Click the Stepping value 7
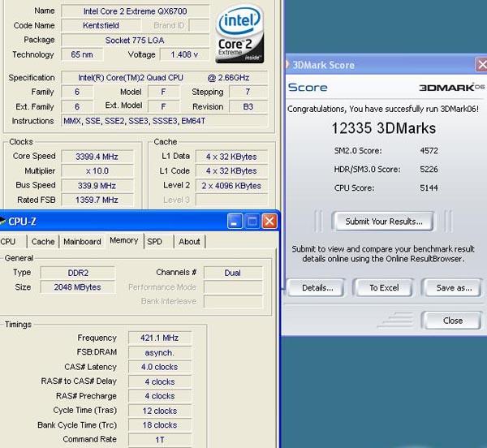Screen dimensions: 487x448 coord(248,92)
